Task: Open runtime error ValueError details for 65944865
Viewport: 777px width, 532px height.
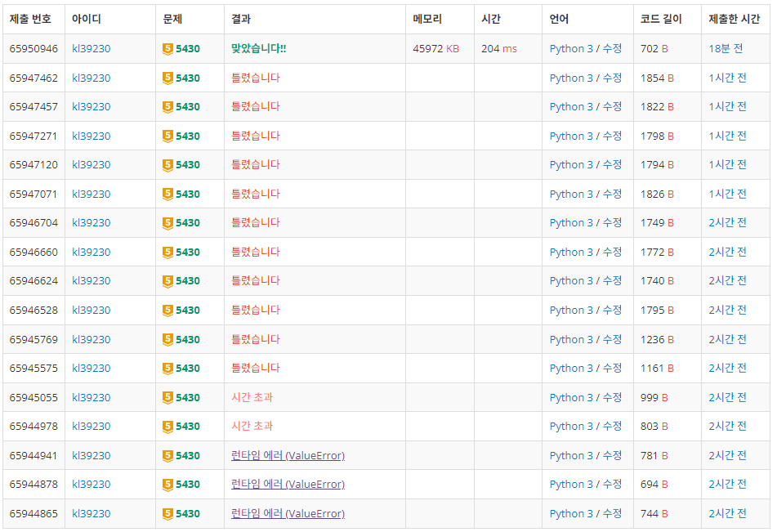Action: [x=288, y=513]
